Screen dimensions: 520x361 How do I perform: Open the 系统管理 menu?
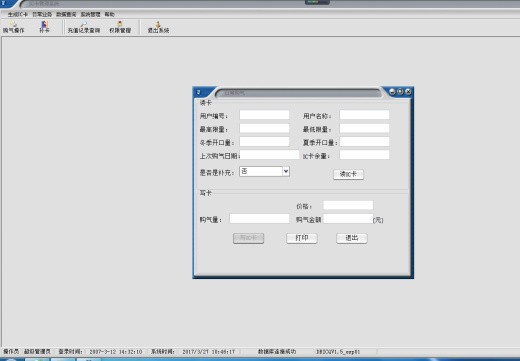click(90, 14)
